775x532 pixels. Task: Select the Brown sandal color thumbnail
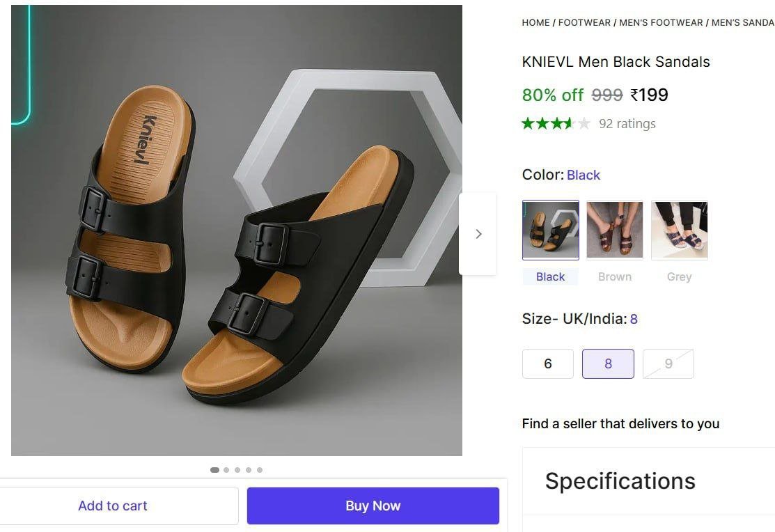point(615,230)
